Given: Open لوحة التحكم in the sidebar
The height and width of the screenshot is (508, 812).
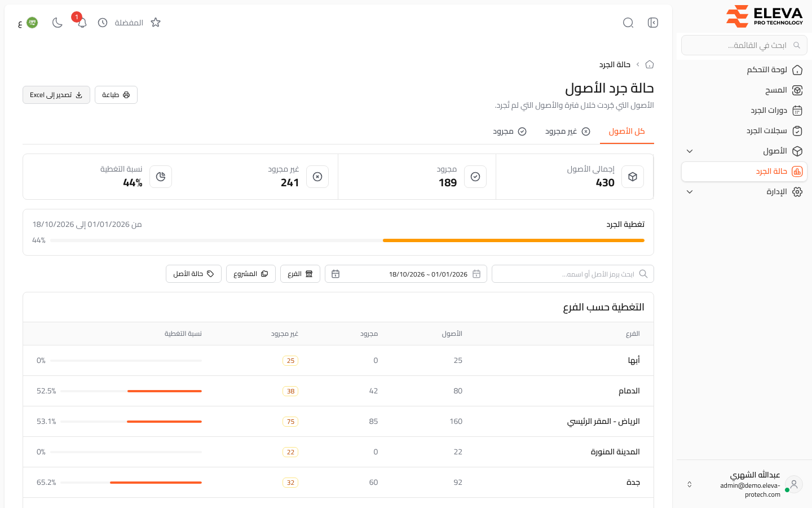Looking at the screenshot, I should click(x=744, y=70).
